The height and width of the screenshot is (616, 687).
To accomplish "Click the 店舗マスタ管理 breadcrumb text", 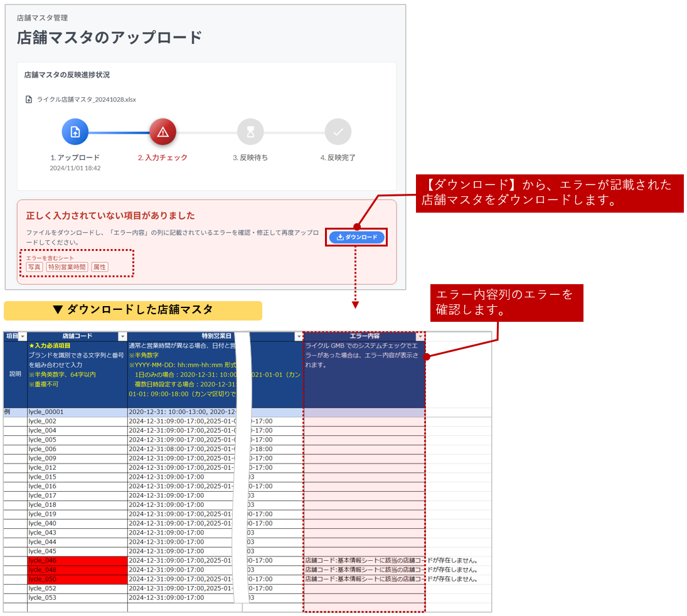I will (42, 18).
